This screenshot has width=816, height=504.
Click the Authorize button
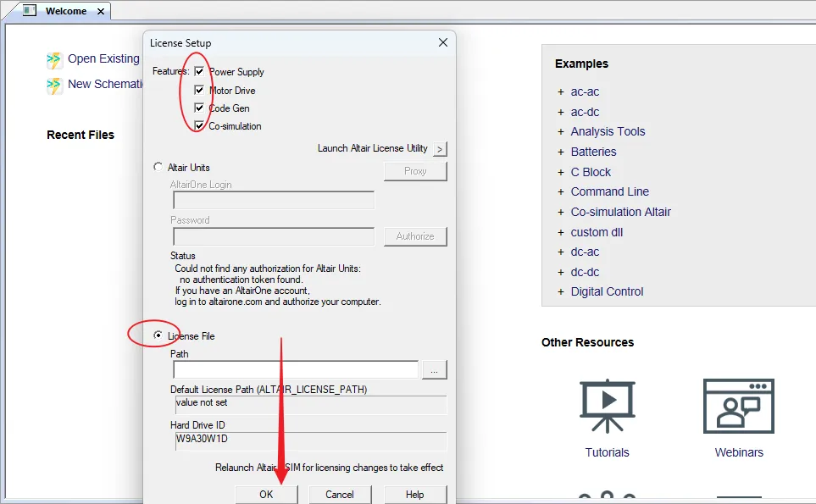pos(415,236)
